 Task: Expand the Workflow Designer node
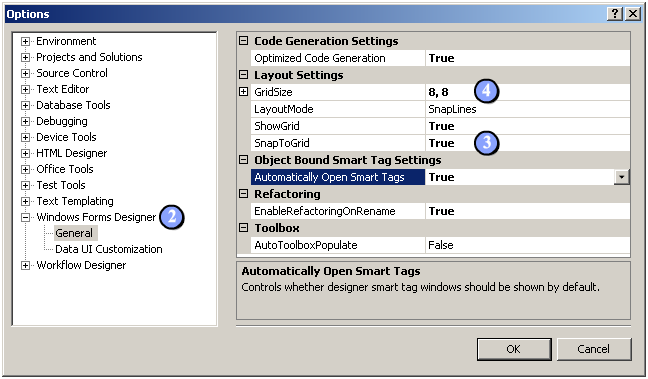pyautogui.click(x=26, y=265)
